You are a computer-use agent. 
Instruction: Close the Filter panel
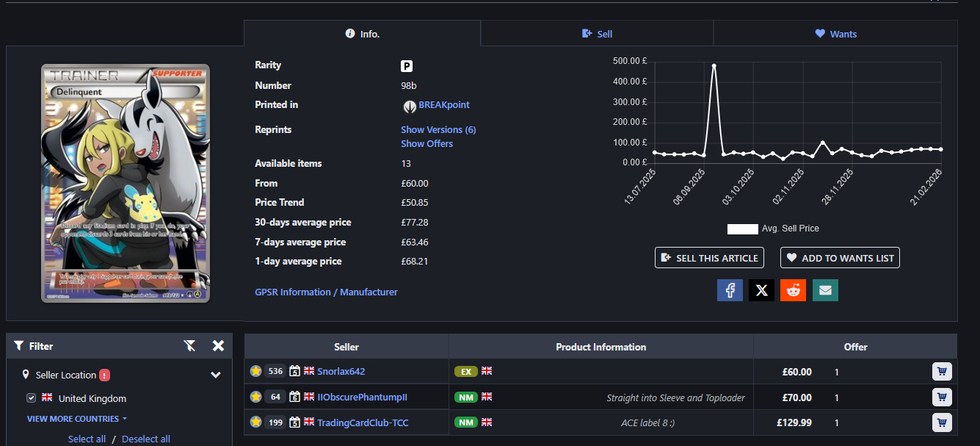[218, 346]
